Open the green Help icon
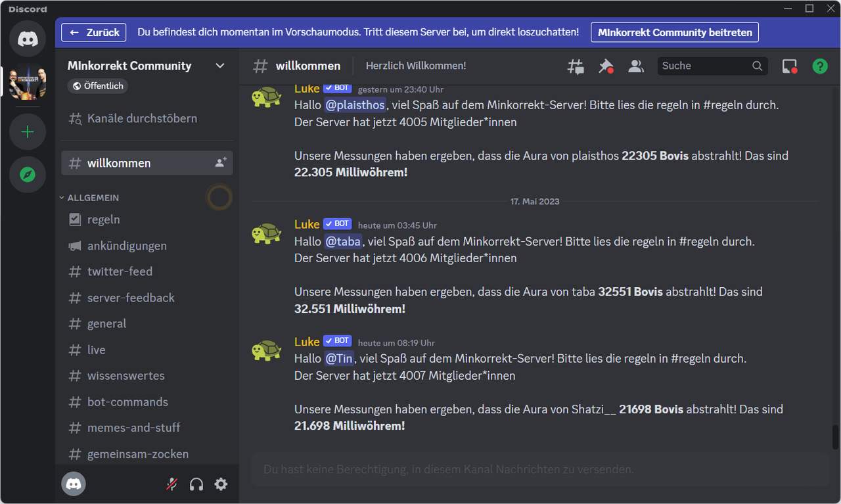 pos(819,66)
